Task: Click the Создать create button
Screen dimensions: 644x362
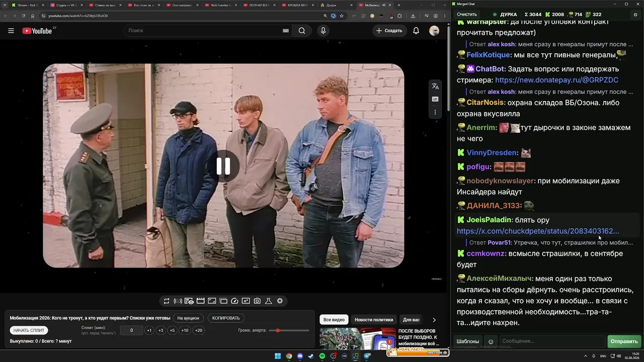Action: pos(389,31)
